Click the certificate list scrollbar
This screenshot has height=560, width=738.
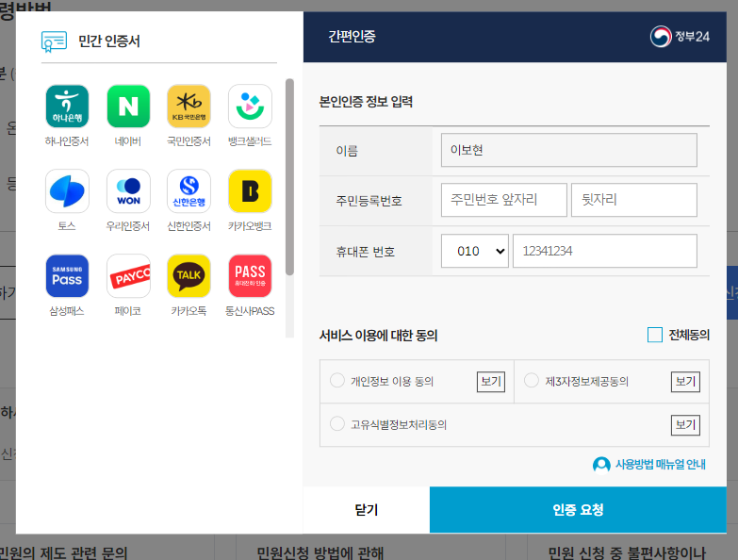[x=289, y=177]
